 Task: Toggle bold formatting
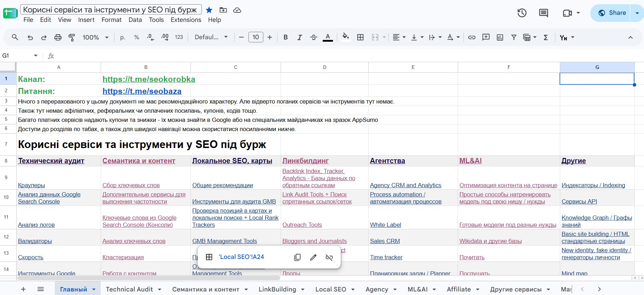tap(286, 37)
